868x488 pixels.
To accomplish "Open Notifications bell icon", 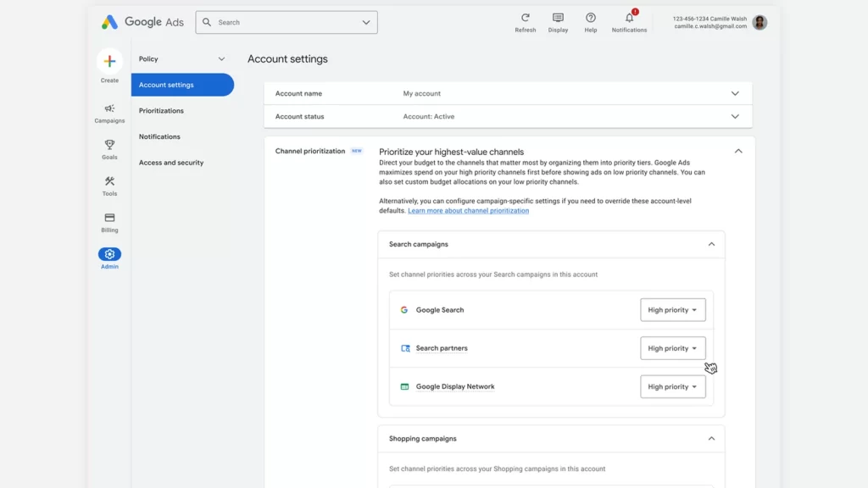I will (630, 18).
